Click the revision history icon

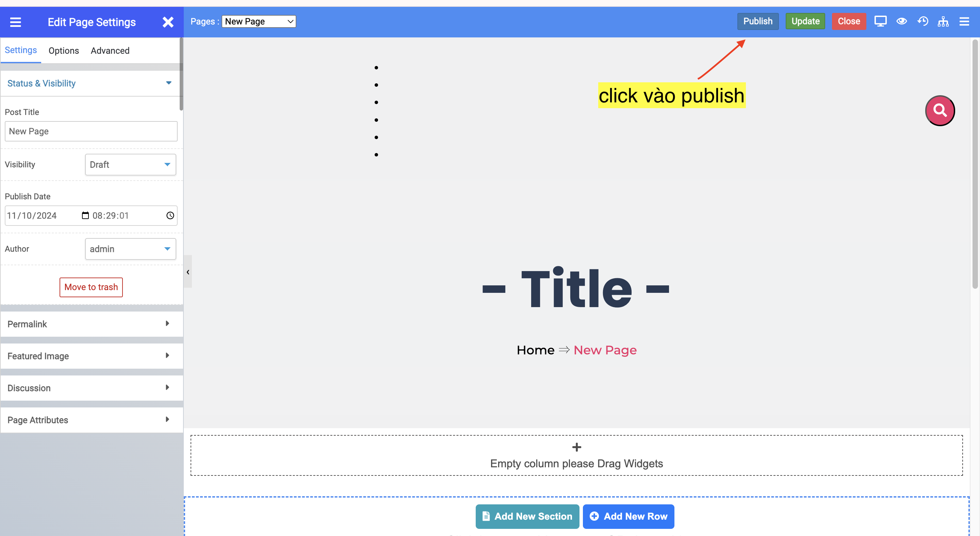pos(922,21)
